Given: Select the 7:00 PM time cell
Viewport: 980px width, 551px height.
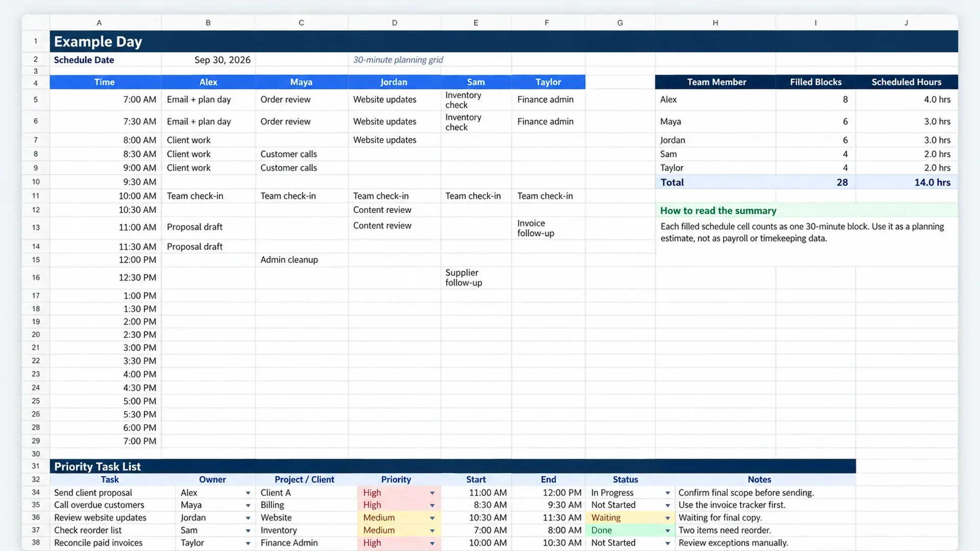Looking at the screenshot, I should [x=106, y=441].
